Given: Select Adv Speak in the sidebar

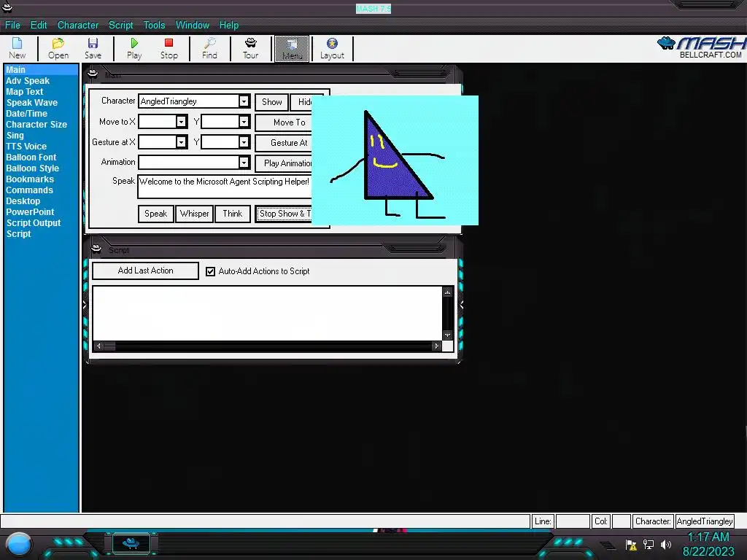Looking at the screenshot, I should [28, 81].
